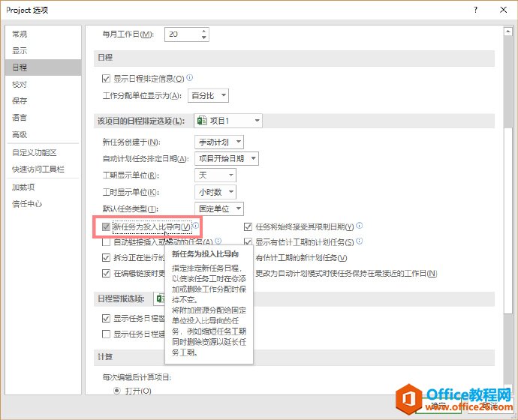The image size is (518, 420).
Task: Select 常规 in the options sidebar
Action: (43, 34)
